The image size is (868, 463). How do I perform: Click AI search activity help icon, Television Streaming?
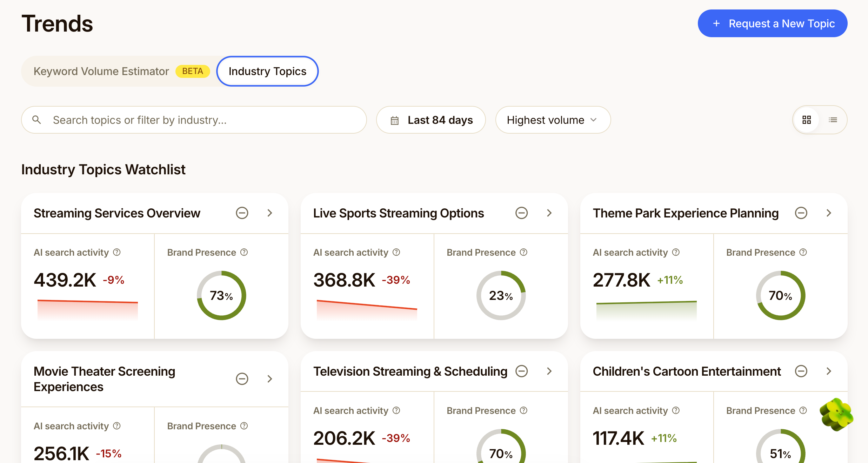[396, 410]
